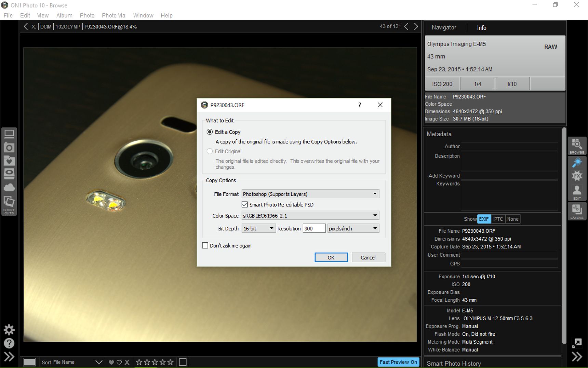Close the P9230043.ORF dialog
The width and height of the screenshot is (588, 368).
pos(380,105)
